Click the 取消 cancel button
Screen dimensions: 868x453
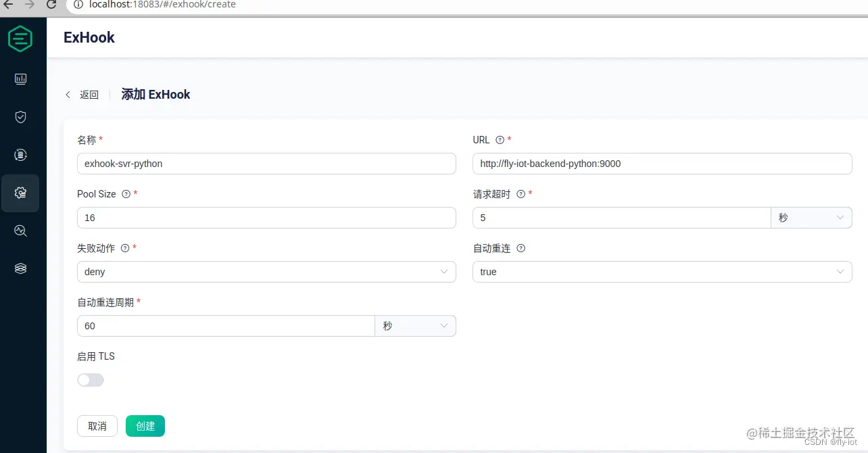tap(97, 426)
